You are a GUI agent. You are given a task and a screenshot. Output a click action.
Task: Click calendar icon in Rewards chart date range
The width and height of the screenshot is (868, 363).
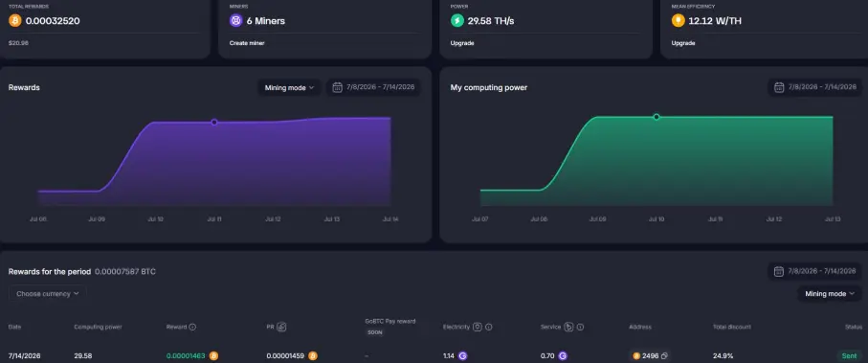click(x=337, y=87)
